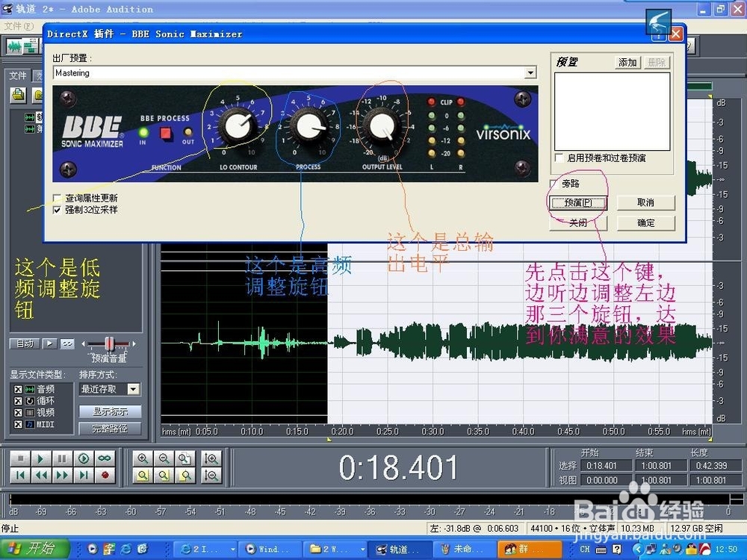Open the 出厂预置 Mastering preset dropdown

(530, 73)
